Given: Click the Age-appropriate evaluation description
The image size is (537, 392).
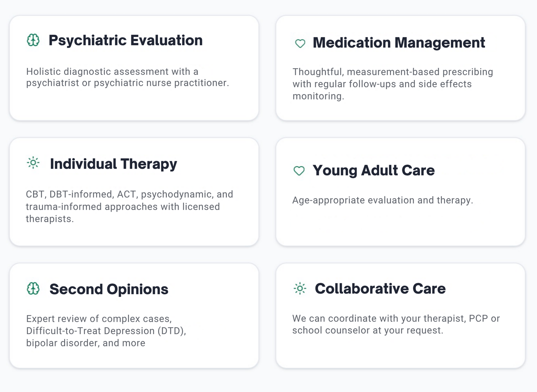Looking at the screenshot, I should pos(383,200).
